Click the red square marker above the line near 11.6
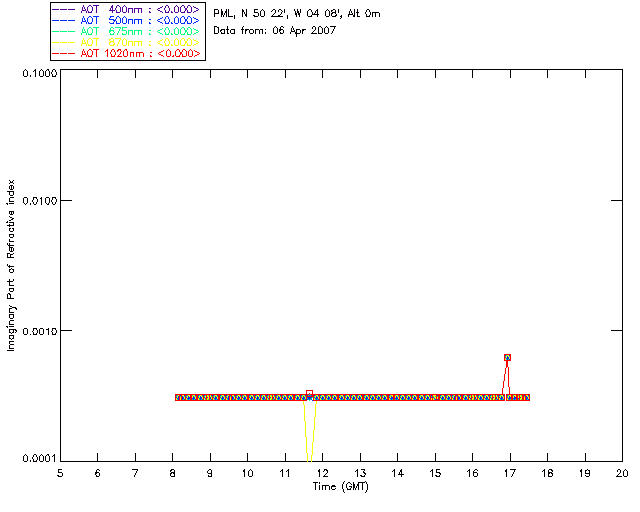Screen dimensions: 640x512 click(309, 394)
